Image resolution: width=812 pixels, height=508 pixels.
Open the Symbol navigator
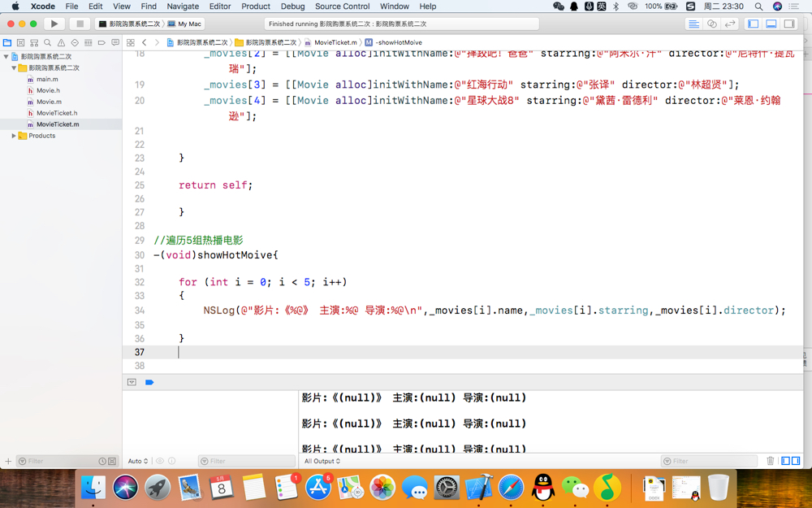pos(34,42)
